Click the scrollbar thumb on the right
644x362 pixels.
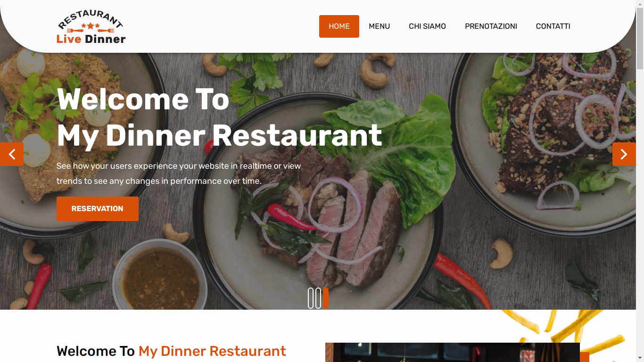(x=640, y=39)
